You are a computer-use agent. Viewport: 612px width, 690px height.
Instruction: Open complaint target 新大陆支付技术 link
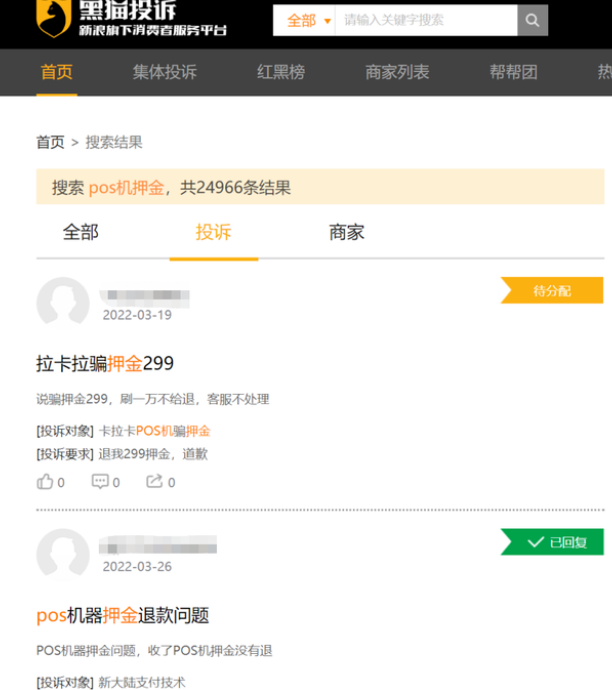point(142,682)
